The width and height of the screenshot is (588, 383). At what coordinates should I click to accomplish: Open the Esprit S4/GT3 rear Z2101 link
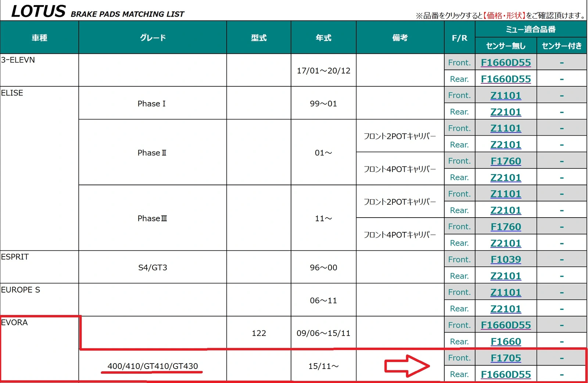point(506,276)
